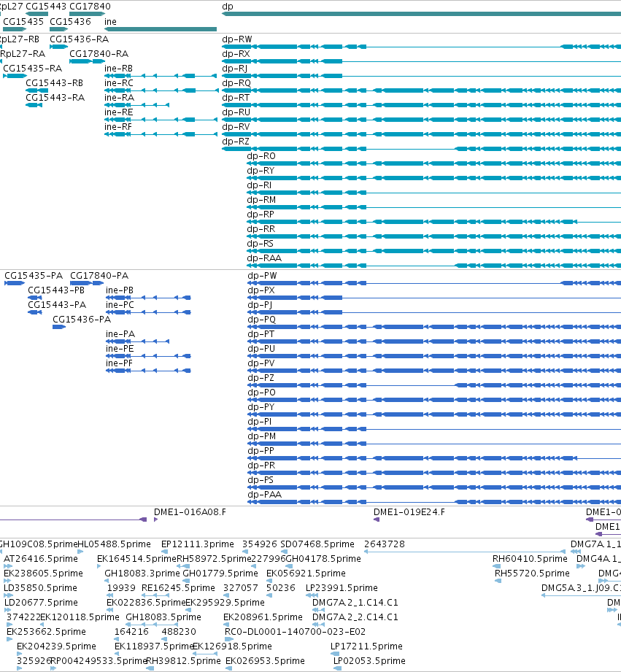
Task: Click the dp-RP transcript label
Action: coord(261,214)
